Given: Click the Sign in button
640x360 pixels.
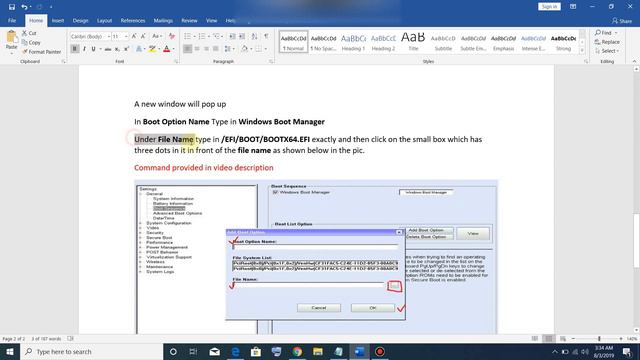Looking at the screenshot, I should [549, 7].
